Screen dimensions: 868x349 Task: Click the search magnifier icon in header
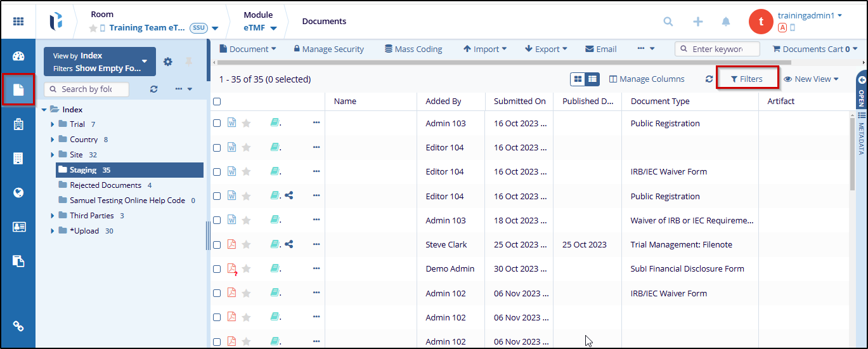click(668, 22)
